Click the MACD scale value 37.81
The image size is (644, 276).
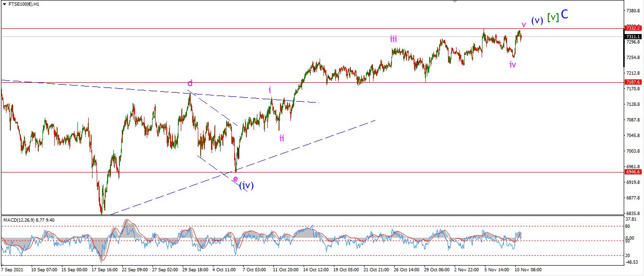pos(632,219)
